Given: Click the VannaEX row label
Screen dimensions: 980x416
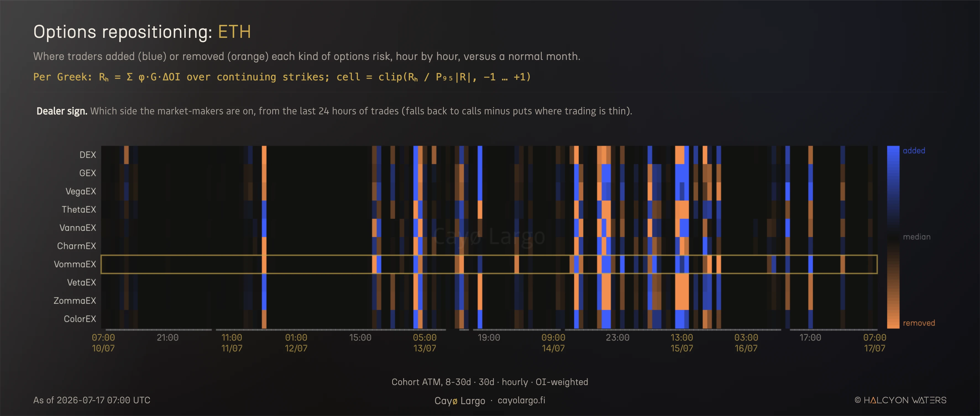Looking at the screenshot, I should tap(78, 228).
